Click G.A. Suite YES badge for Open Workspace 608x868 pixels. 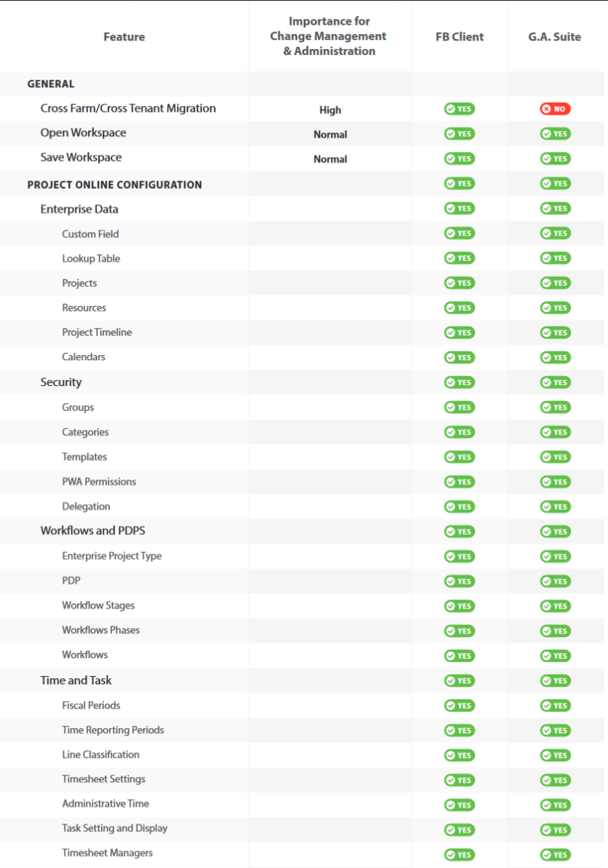[x=555, y=134]
